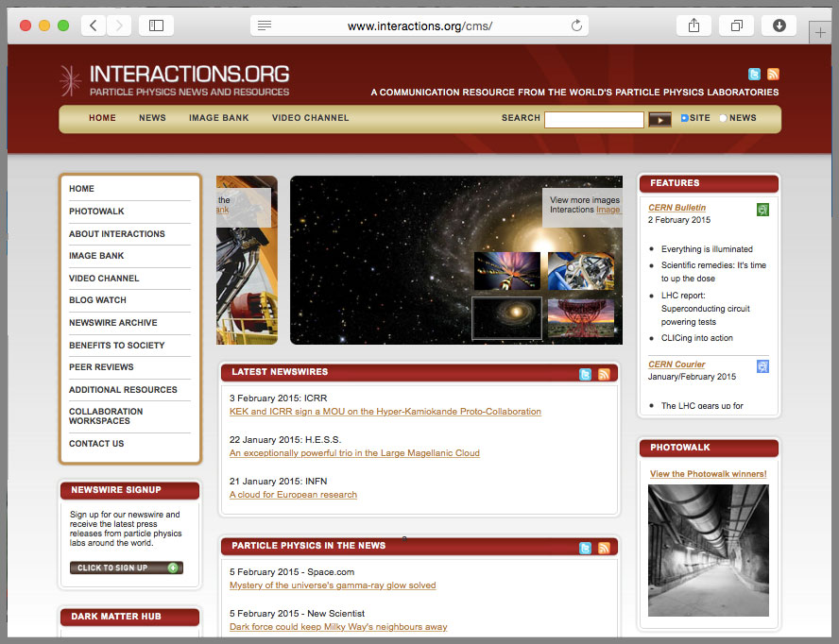The width and height of the screenshot is (839, 644).
Task: Open COLLABORATION WORKSPACES in the sidebar
Action: pyautogui.click(x=106, y=416)
